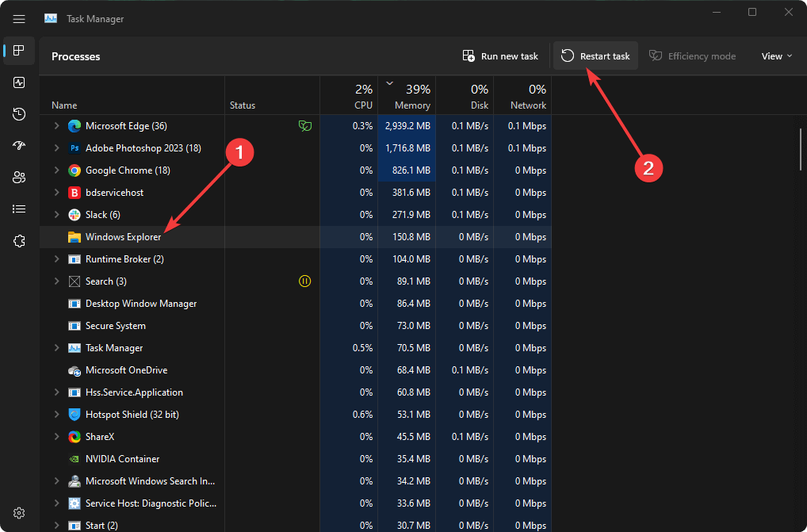Image resolution: width=807 pixels, height=532 pixels.
Task: Click the Task Manager title bar icon
Action: pyautogui.click(x=51, y=18)
